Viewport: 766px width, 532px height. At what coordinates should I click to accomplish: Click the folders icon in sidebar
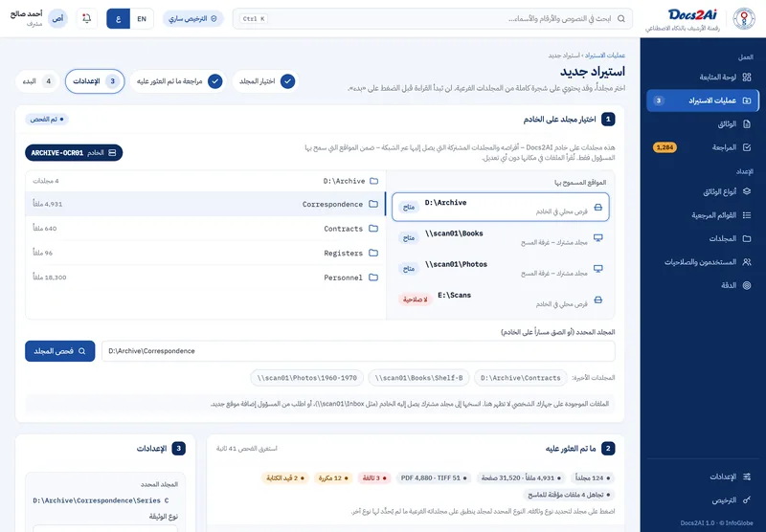tap(747, 238)
